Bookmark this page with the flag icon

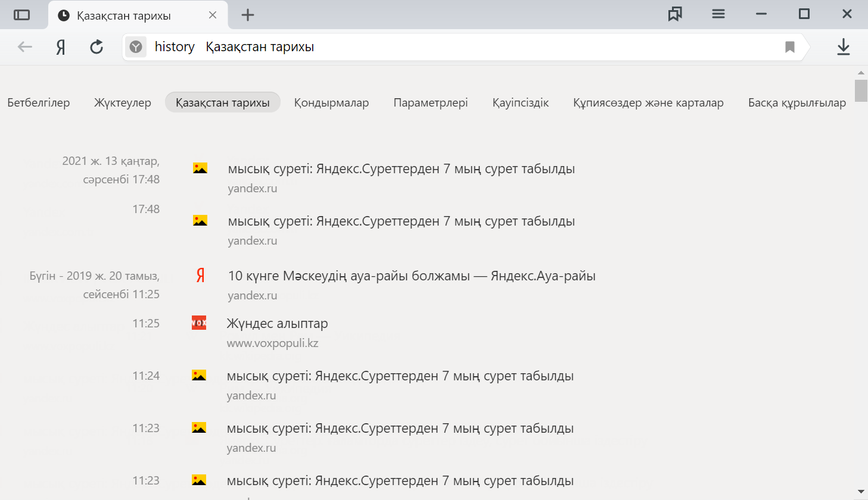coord(790,47)
